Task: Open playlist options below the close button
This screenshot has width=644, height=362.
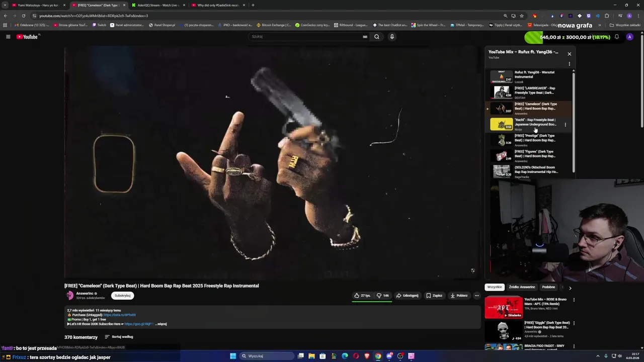Action: coord(570,64)
